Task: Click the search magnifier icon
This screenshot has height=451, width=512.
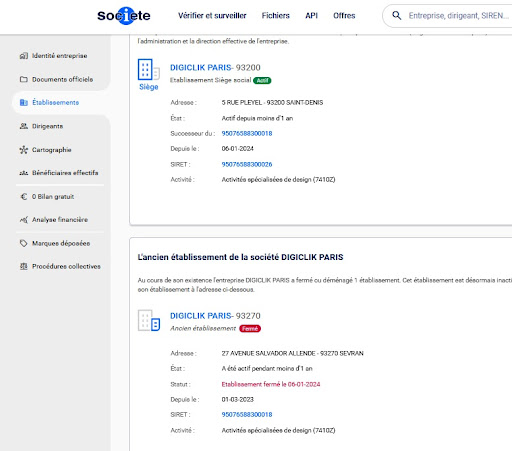Action: 396,15
